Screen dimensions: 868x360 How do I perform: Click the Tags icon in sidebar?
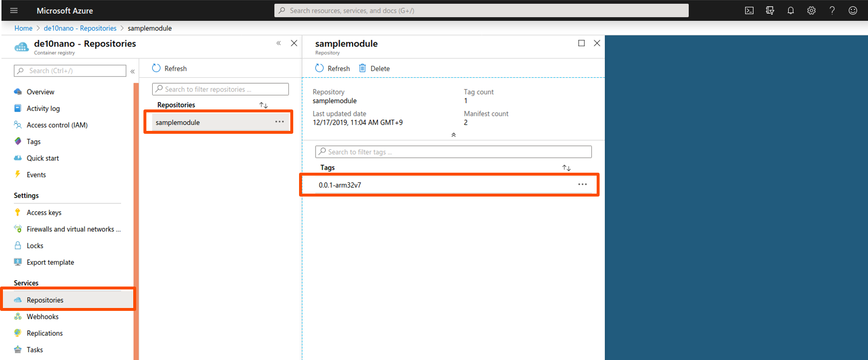tap(18, 141)
